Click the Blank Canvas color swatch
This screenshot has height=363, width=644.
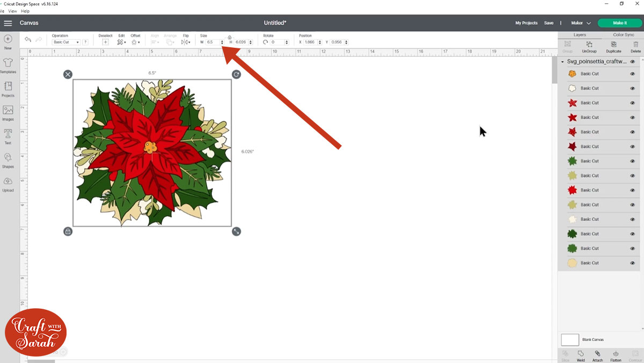[x=570, y=339]
